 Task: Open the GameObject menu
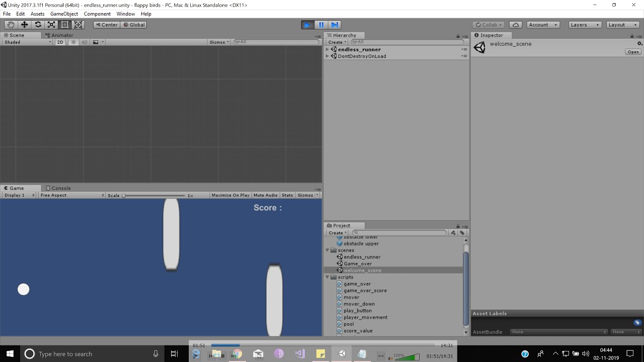pyautogui.click(x=64, y=14)
